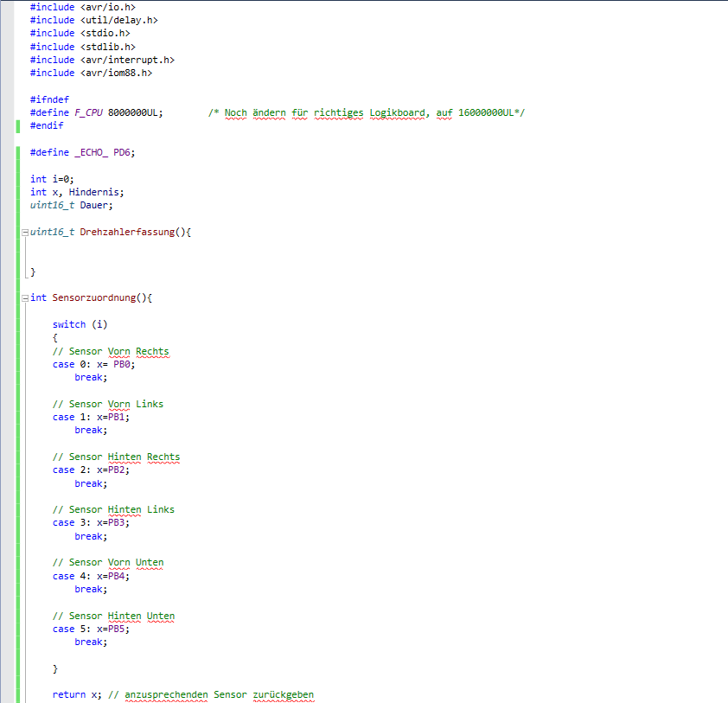The image size is (728, 703).
Task: Click the comment 'Noch ändern für richtiges Logikboard'
Action: coord(324,112)
